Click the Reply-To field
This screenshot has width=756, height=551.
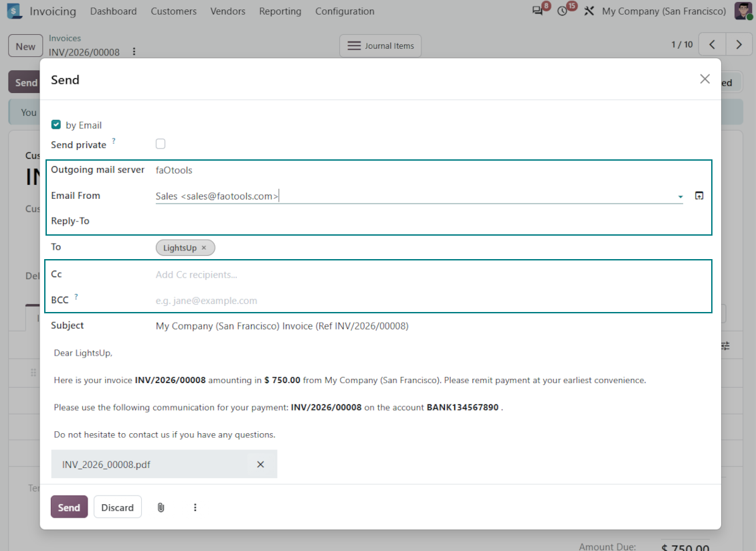click(x=429, y=221)
